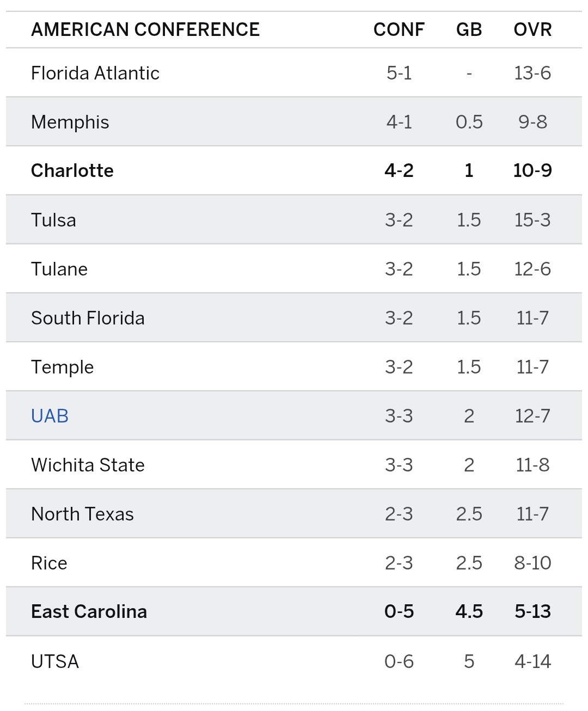Click the GB column header
This screenshot has height=711, width=588.
[x=469, y=29]
